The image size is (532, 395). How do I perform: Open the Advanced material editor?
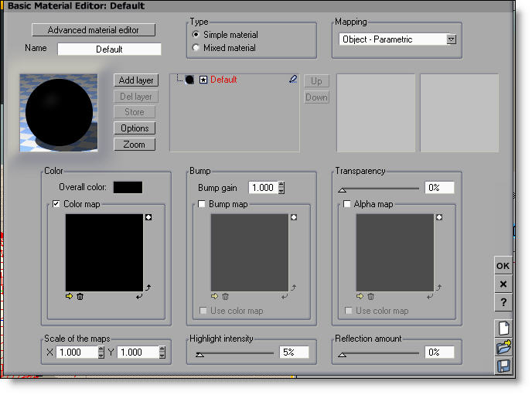94,30
